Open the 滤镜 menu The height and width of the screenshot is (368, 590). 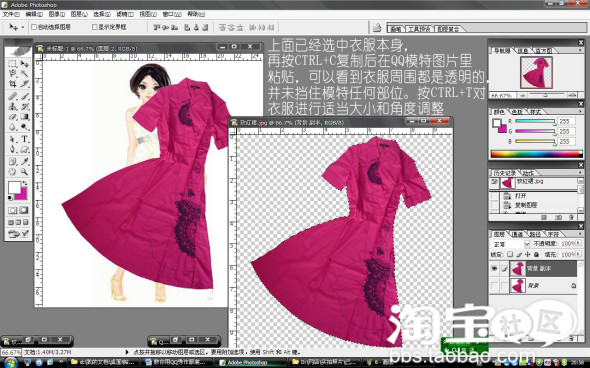point(125,14)
